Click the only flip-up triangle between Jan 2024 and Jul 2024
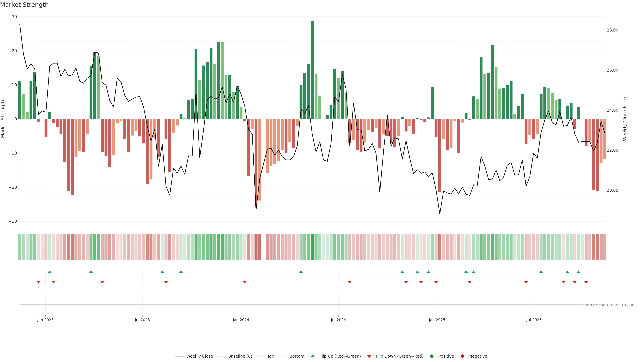The height and width of the screenshot is (362, 644). coord(301,272)
